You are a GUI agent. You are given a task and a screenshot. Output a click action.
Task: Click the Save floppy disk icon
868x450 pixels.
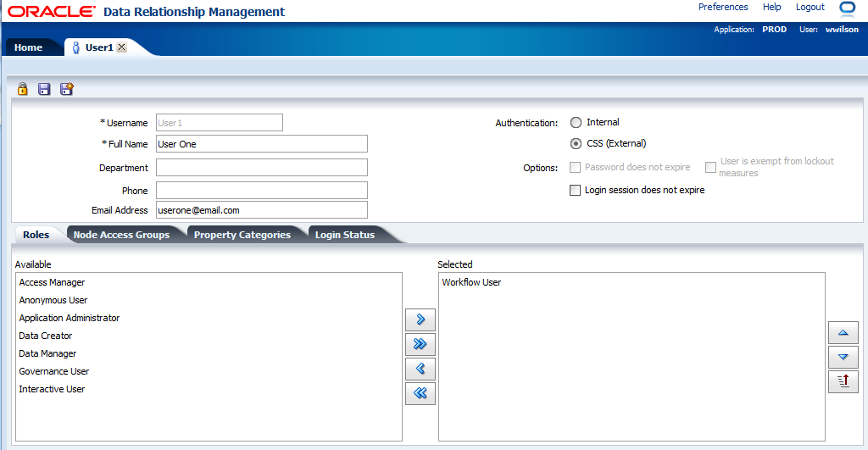point(44,89)
